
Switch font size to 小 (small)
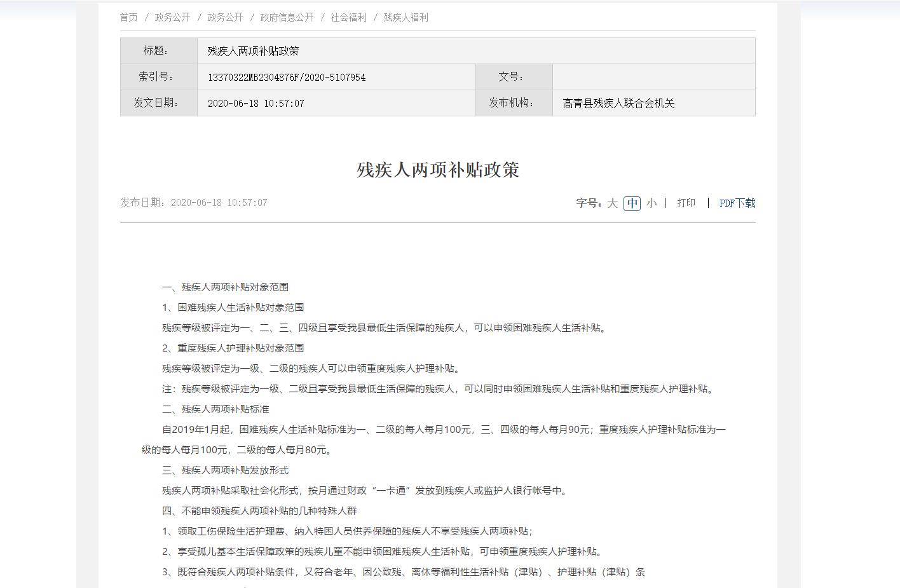pyautogui.click(x=651, y=203)
